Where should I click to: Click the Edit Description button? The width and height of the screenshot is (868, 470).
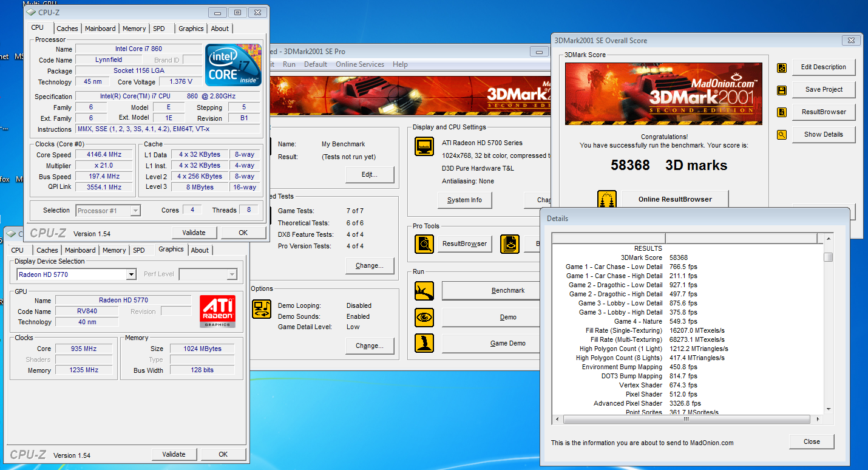(x=824, y=67)
